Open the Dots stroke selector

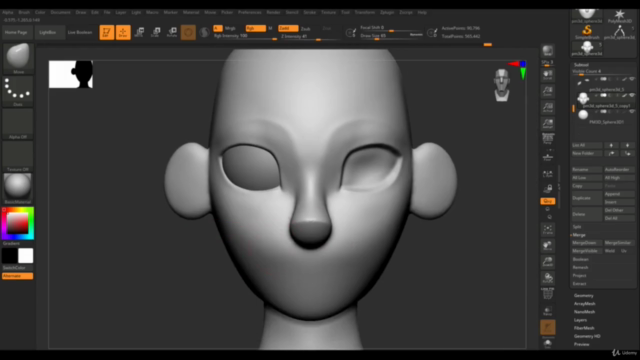[18, 91]
